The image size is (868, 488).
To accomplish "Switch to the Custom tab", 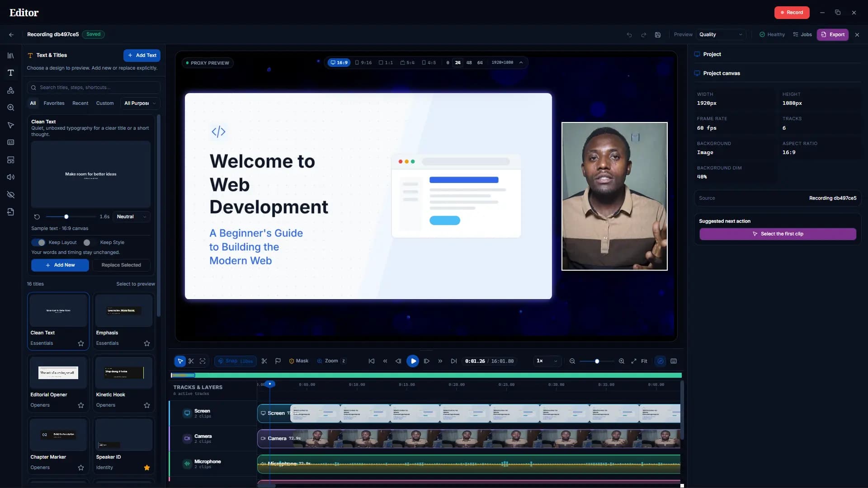I will coord(105,103).
